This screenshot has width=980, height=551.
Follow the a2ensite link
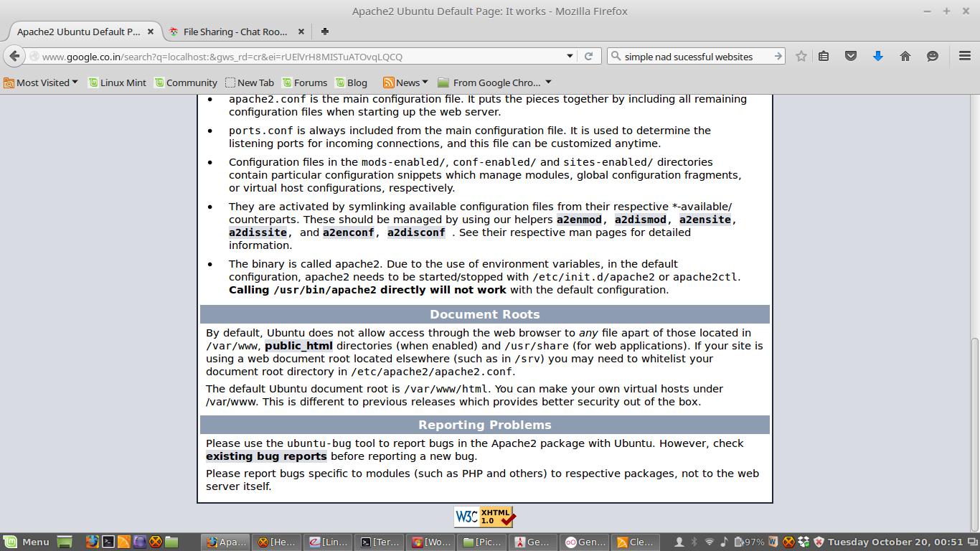705,220
